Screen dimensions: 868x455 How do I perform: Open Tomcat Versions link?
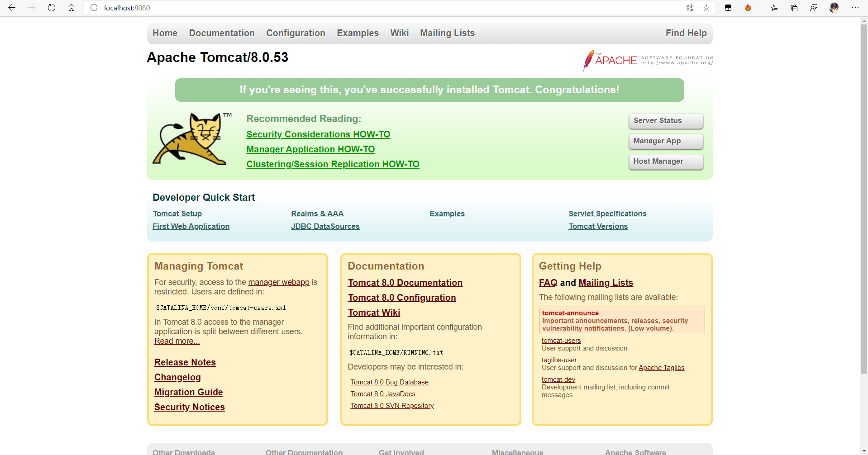point(598,226)
